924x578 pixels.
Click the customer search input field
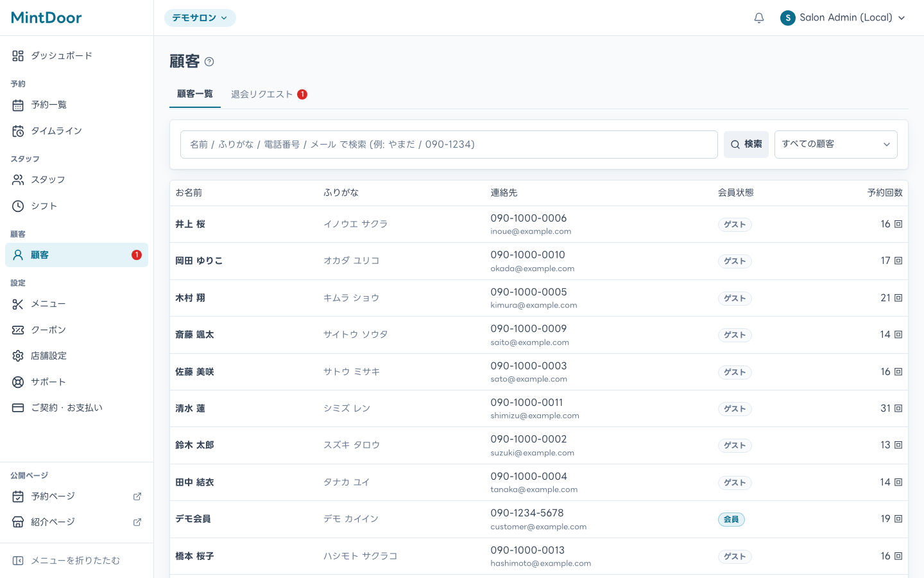coord(449,144)
